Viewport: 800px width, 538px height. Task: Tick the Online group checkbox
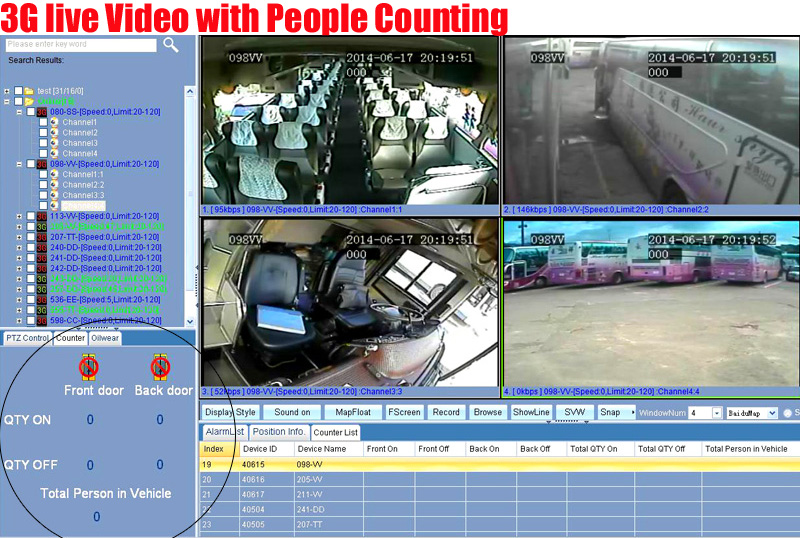[18, 101]
